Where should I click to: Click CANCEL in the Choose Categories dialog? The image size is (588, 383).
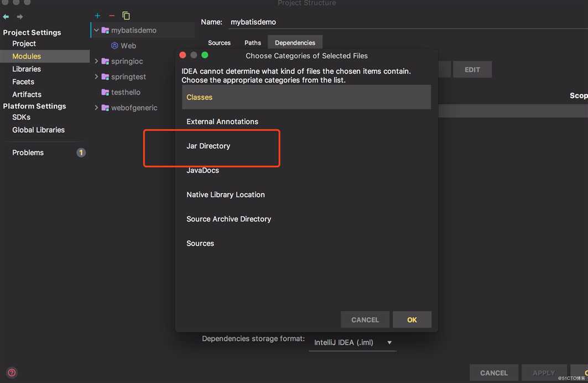click(365, 319)
